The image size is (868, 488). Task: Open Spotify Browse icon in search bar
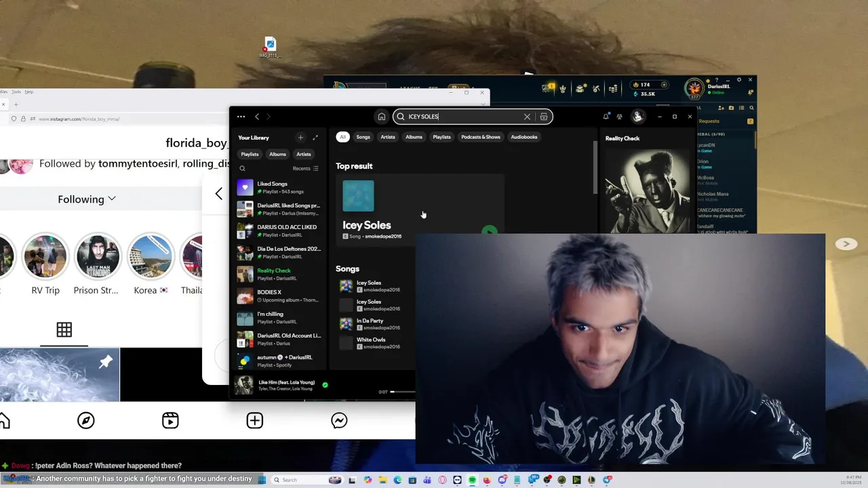544,117
